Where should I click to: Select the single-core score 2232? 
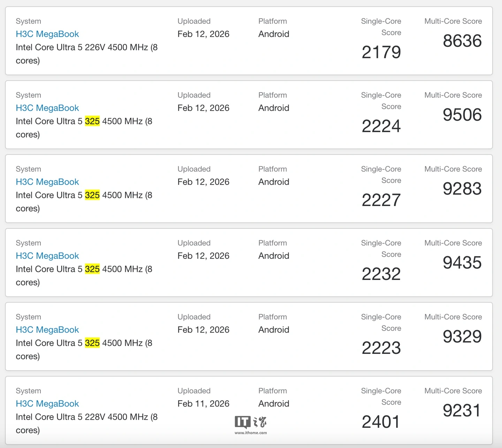[381, 274]
